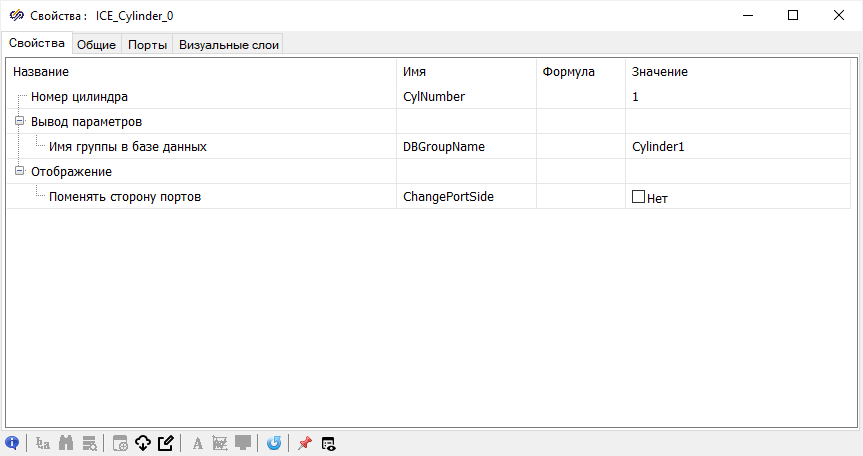Click the CylNumber value field showing 1
The height and width of the screenshot is (456, 863).
(x=740, y=97)
